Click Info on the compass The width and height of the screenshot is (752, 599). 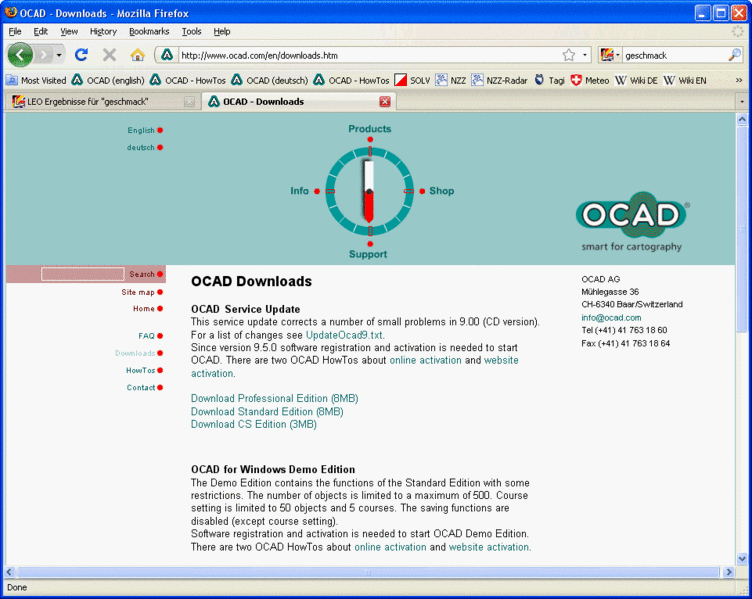(299, 191)
